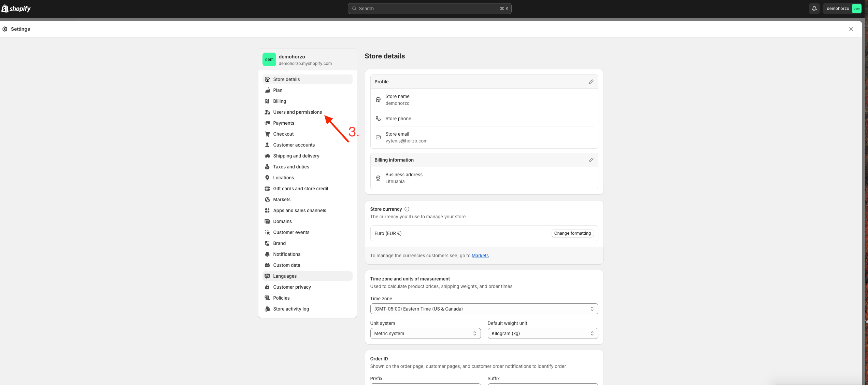
Task: Open notifications bell in top bar
Action: pyautogui.click(x=814, y=9)
